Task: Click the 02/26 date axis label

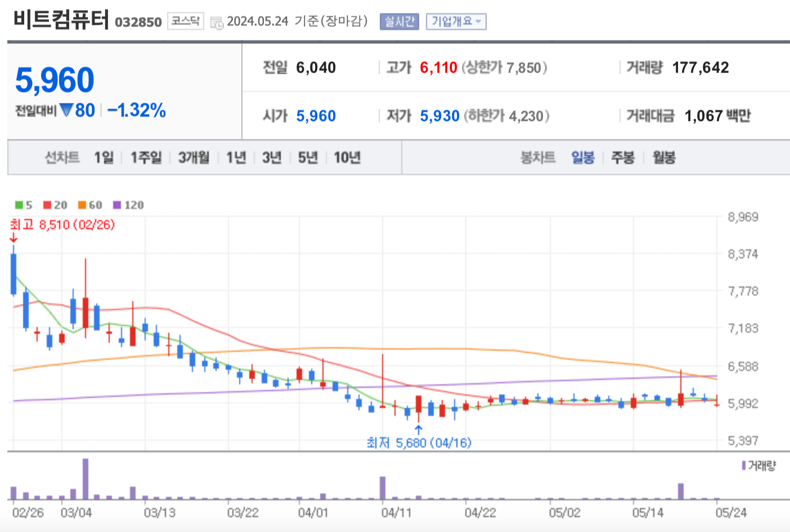Action: (x=28, y=512)
